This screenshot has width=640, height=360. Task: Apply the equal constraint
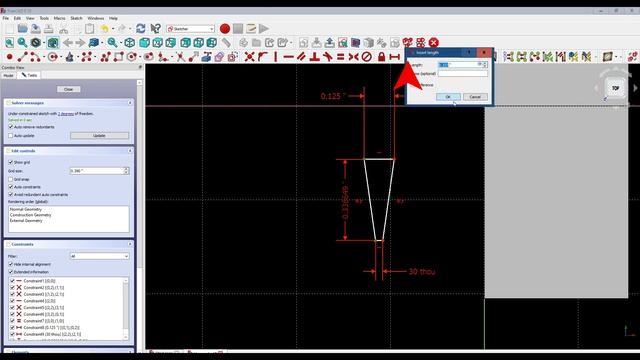(x=340, y=57)
